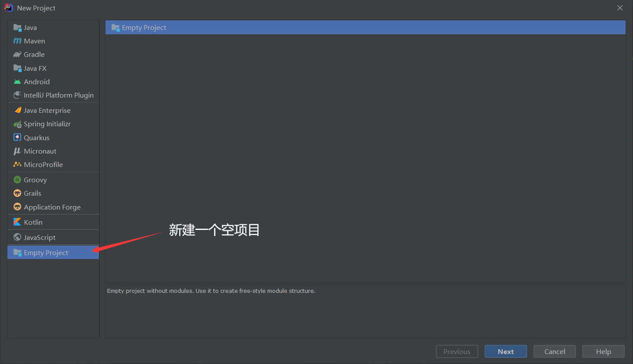Click the Micronaut mu icon
This screenshot has height=364, width=633.
pos(17,151)
